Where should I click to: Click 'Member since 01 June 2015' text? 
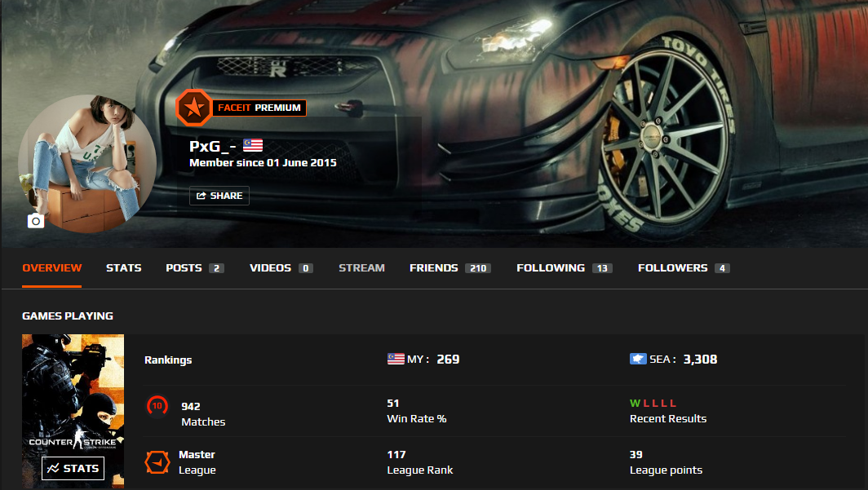(x=263, y=162)
